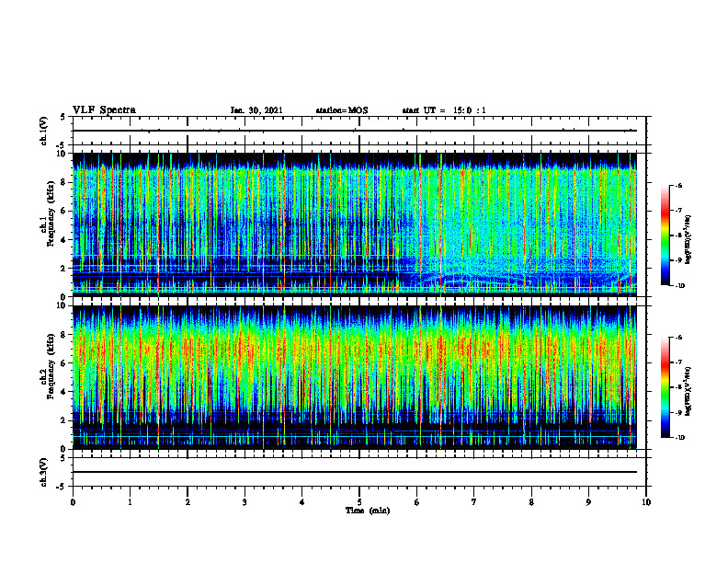Click ch.1 frequency axis "6" tick label
Screen dimensions: 728x563
click(64, 211)
